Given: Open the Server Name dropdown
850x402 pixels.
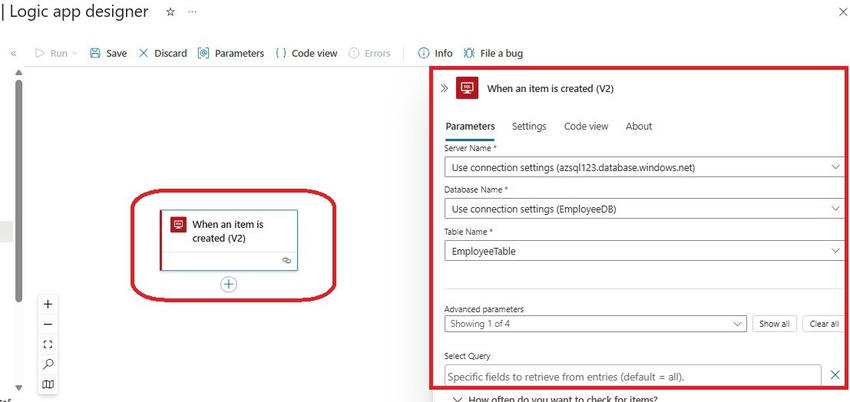Looking at the screenshot, I should pyautogui.click(x=645, y=167).
